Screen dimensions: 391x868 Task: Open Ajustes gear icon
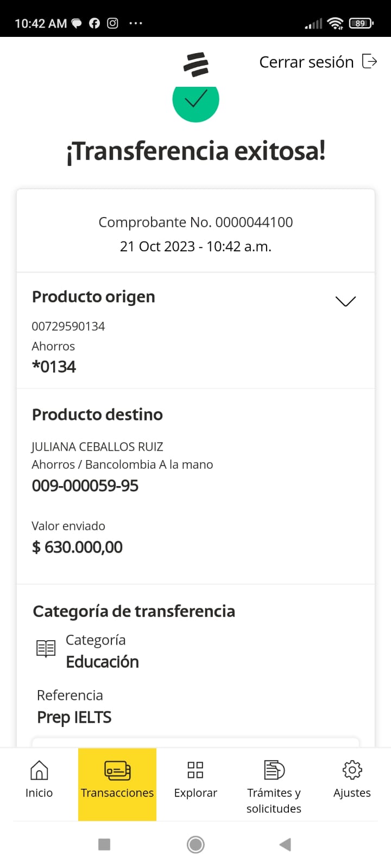(x=352, y=770)
